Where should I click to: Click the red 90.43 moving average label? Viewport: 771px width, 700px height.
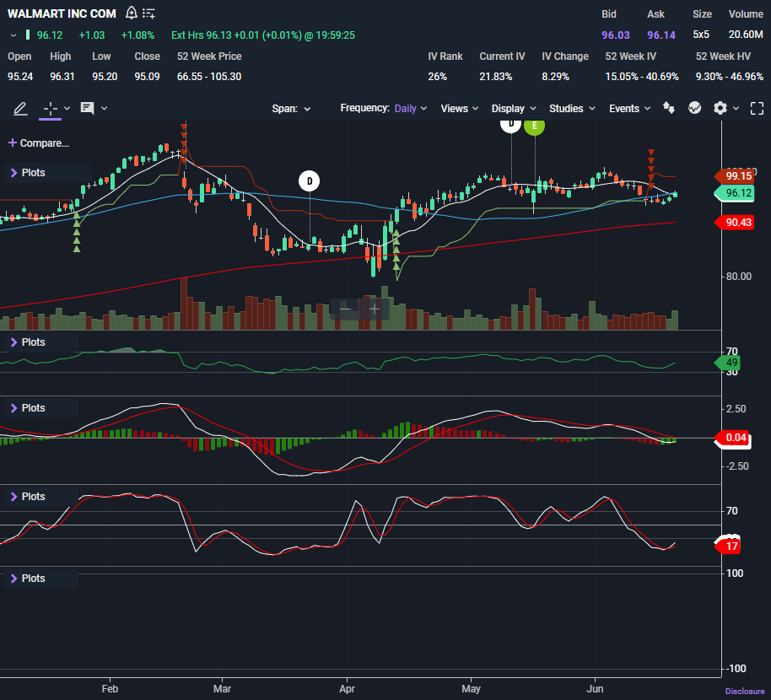[x=734, y=222]
